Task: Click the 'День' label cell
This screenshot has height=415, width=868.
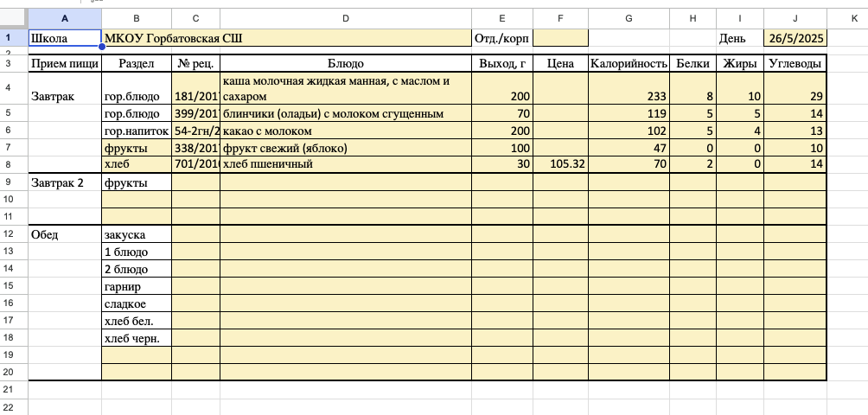Action: pyautogui.click(x=740, y=38)
